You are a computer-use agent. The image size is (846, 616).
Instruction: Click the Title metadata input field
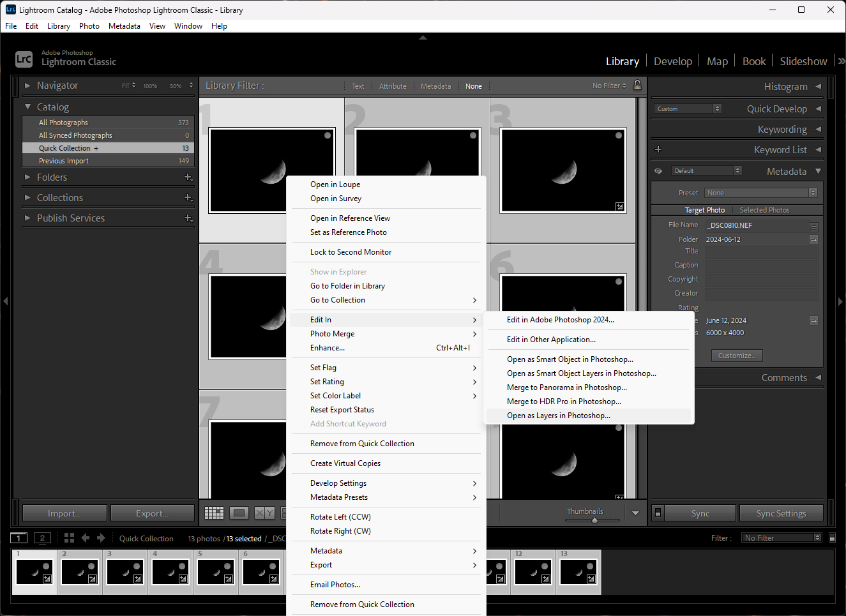[x=762, y=252]
